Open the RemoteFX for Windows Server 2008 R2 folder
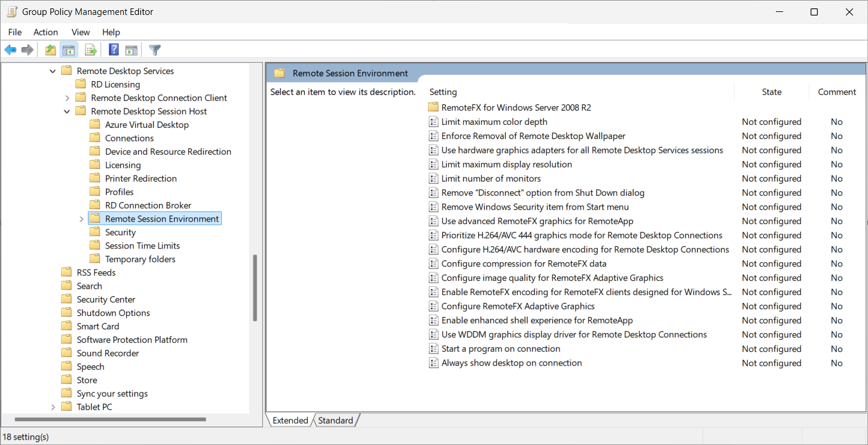 (515, 108)
